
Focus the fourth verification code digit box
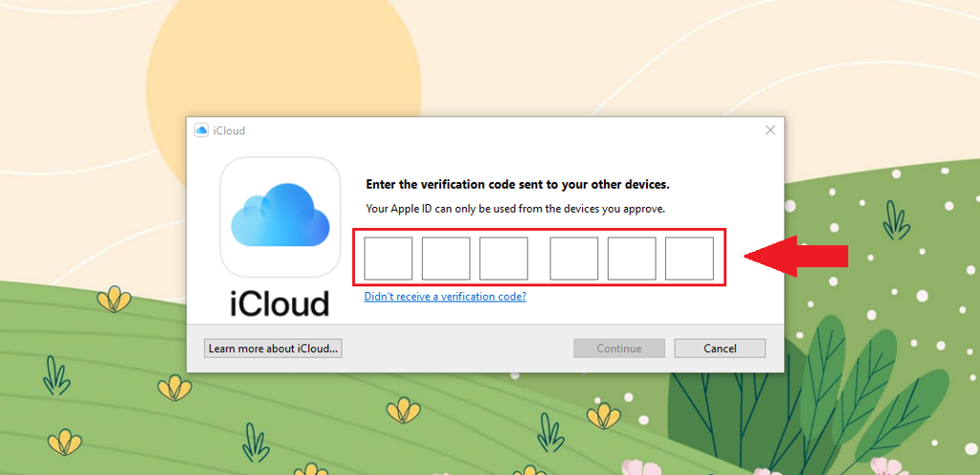574,259
